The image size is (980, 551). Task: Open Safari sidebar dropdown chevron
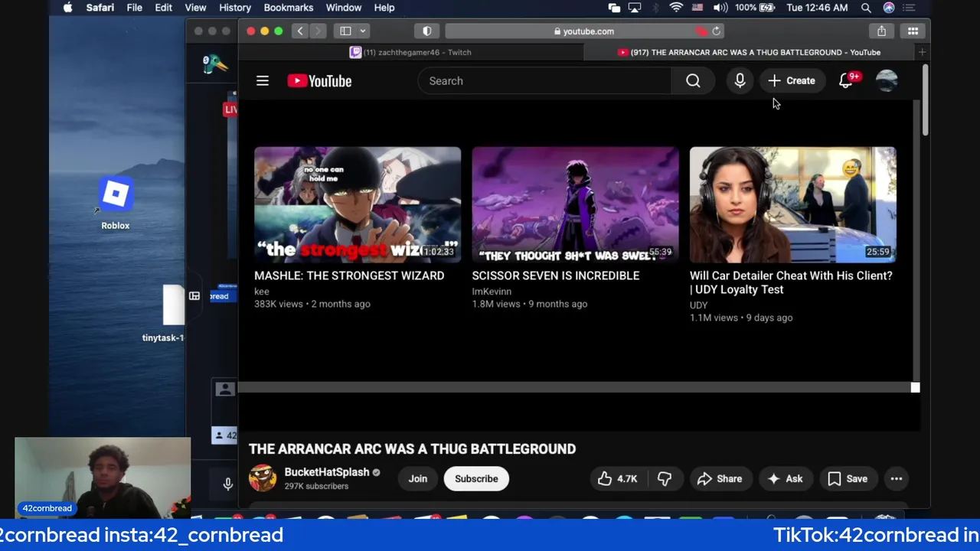363,31
